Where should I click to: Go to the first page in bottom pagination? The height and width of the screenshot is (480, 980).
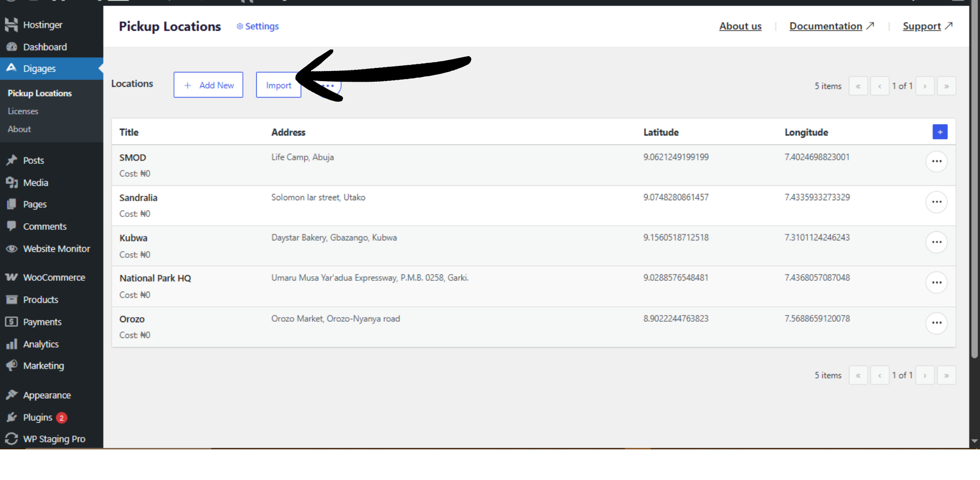[x=858, y=375]
